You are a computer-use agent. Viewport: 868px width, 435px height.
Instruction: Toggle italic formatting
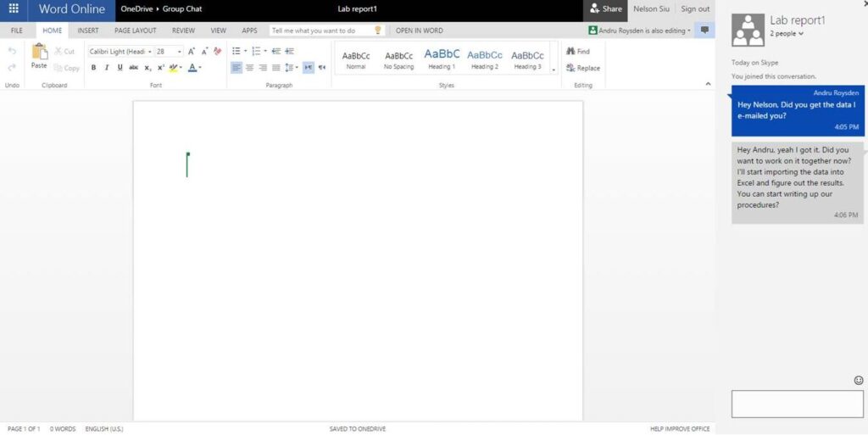(107, 68)
